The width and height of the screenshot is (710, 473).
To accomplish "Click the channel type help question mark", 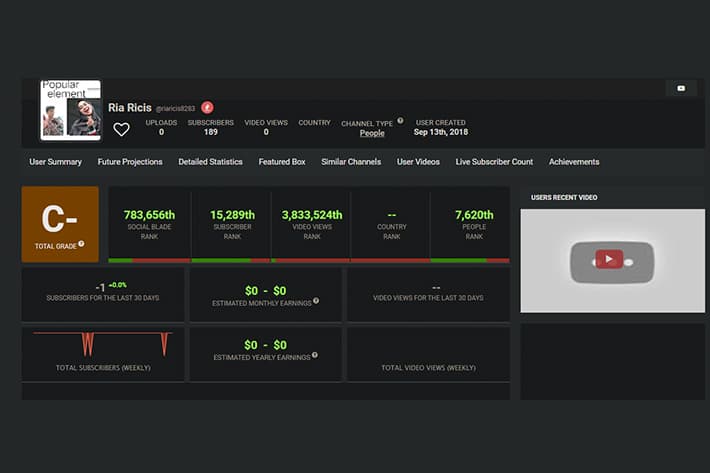I will coord(400,120).
